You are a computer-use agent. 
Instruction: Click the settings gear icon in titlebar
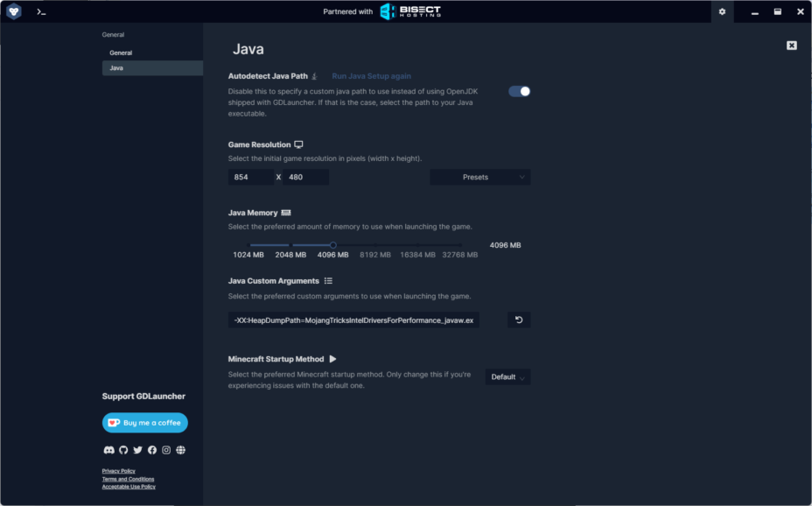coord(722,12)
